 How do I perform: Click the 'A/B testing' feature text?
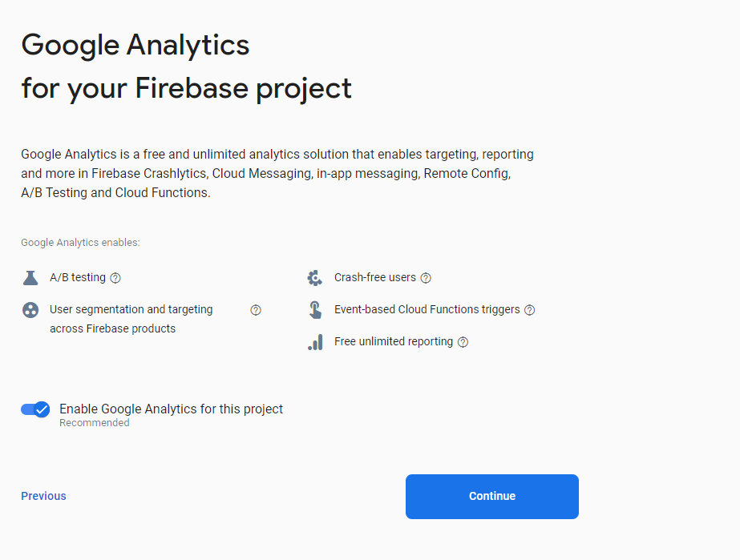click(x=78, y=277)
